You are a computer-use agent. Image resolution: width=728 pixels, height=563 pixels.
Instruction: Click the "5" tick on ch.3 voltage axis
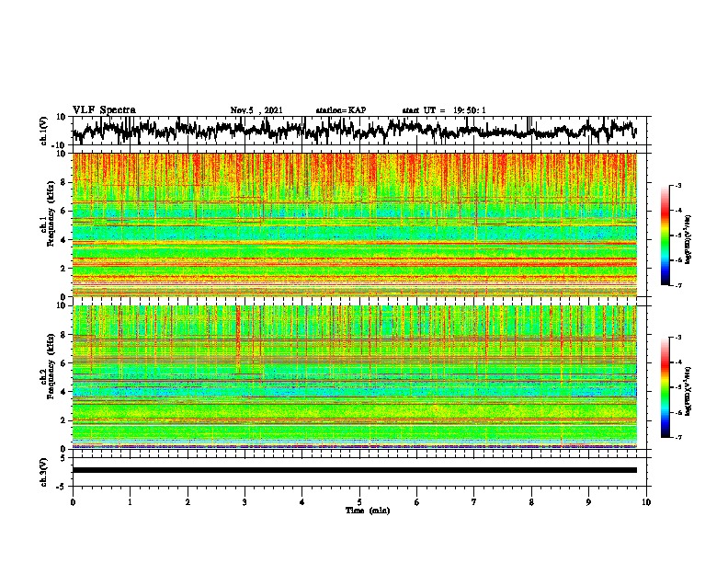tap(63, 458)
